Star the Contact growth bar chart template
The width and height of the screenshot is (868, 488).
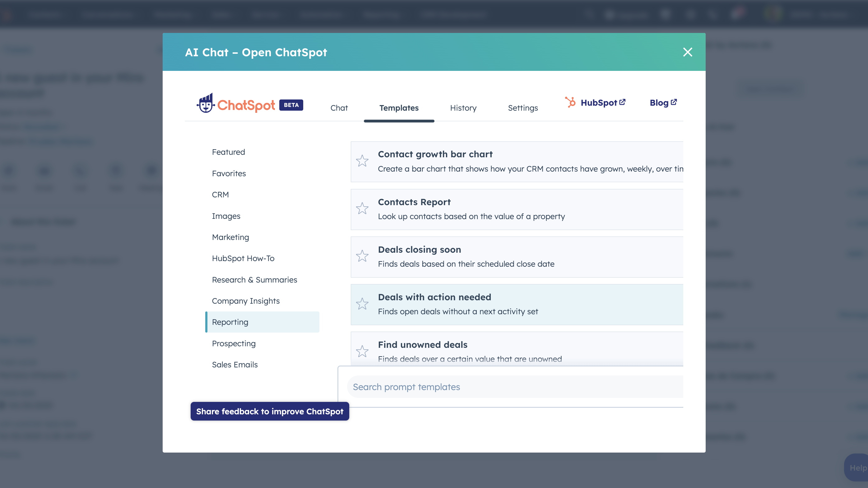362,161
